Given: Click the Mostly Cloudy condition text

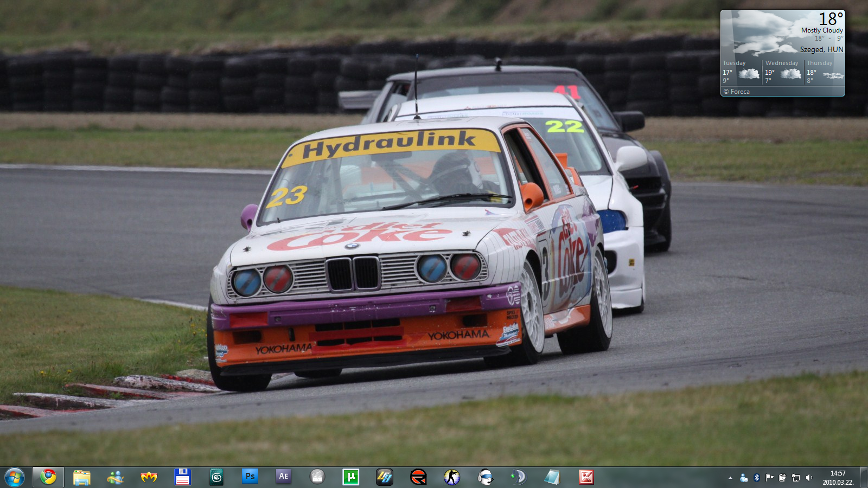Looking at the screenshot, I should (x=822, y=30).
